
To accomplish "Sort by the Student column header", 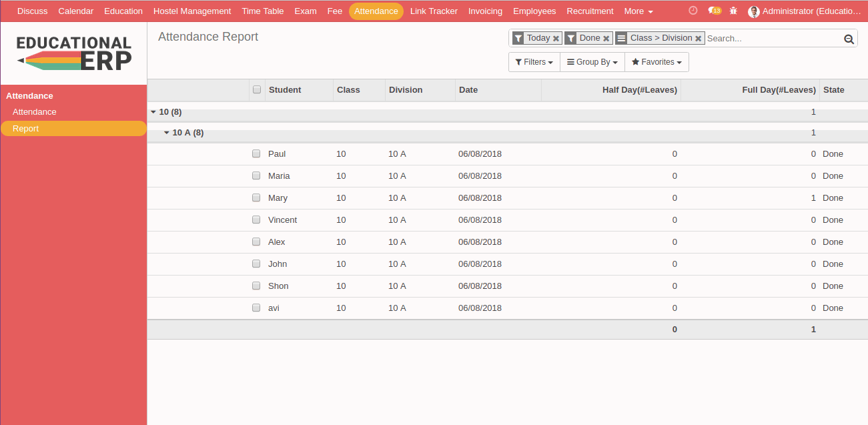I will click(x=285, y=90).
